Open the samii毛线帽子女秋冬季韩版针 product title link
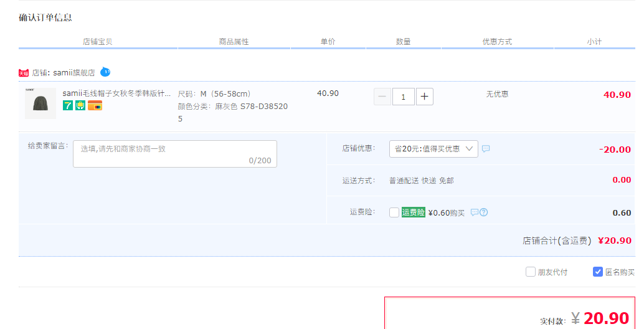The width and height of the screenshot is (644, 329). (x=116, y=93)
